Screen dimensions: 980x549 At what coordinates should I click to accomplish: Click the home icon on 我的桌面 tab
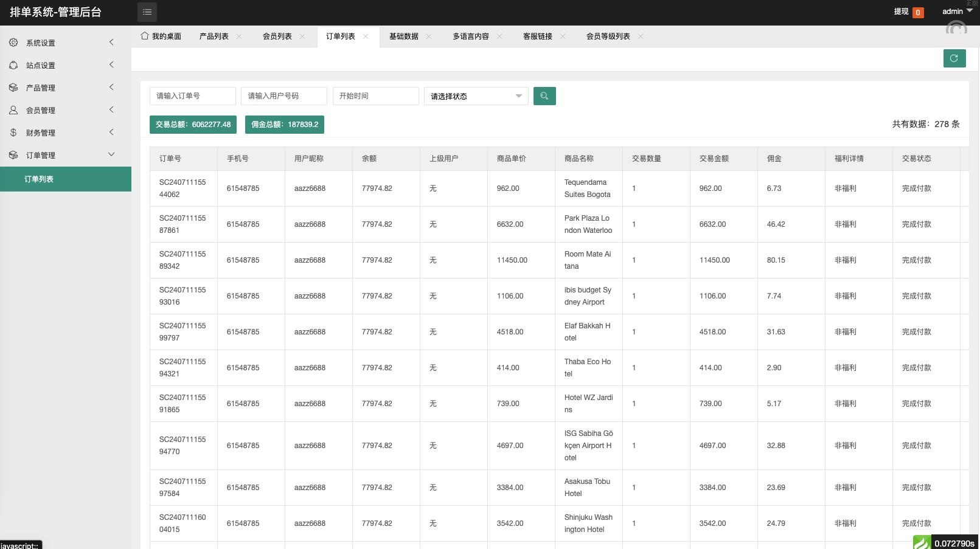[145, 36]
